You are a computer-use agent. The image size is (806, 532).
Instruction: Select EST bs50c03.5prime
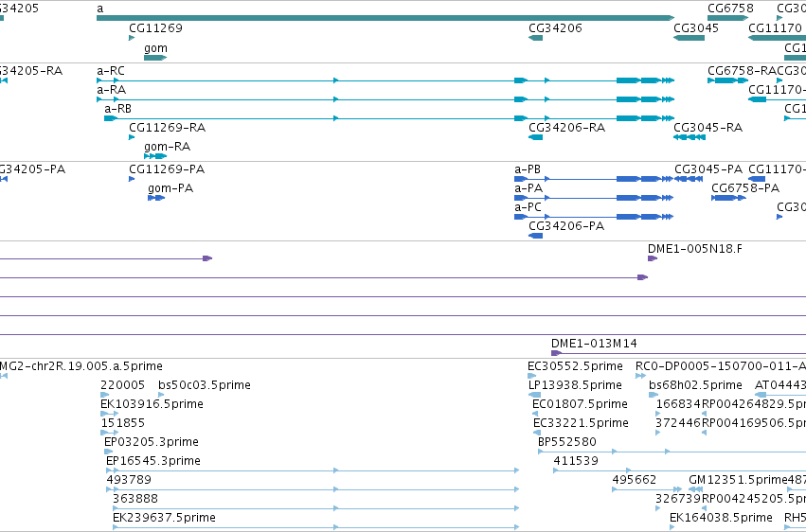(x=161, y=395)
